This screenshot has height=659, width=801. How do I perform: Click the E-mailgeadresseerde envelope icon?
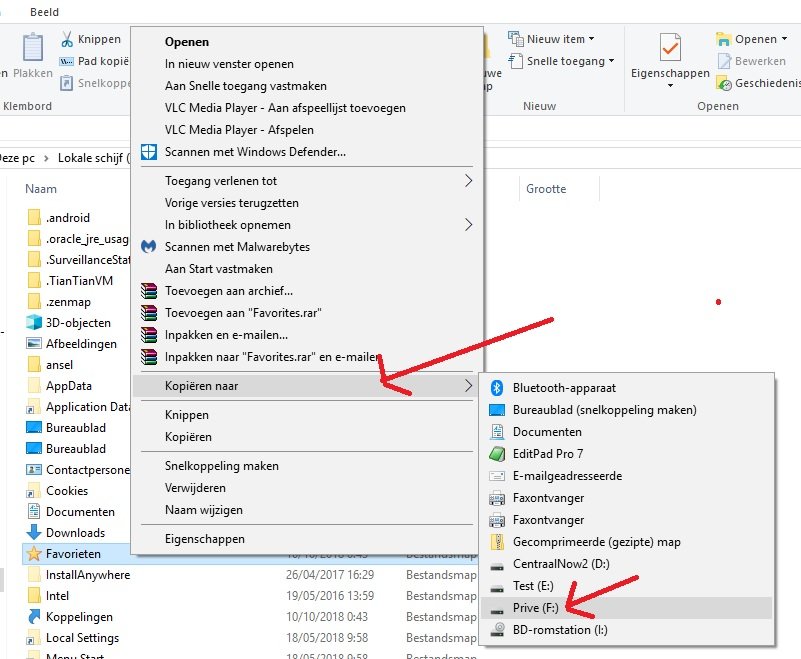point(497,476)
